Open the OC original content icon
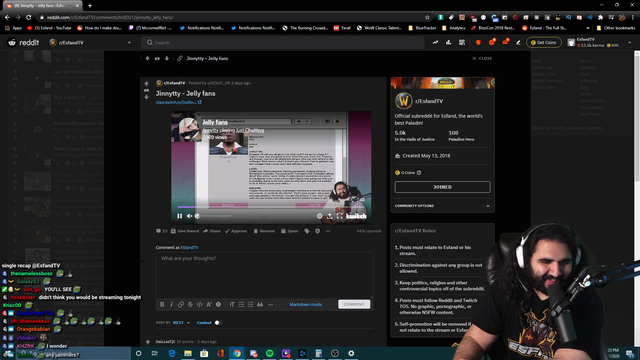 click(x=462, y=42)
